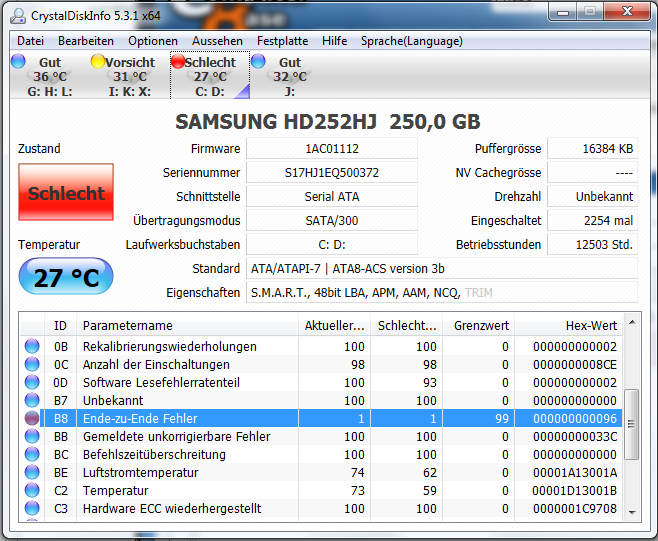Click the NV Cachegrösse value field

593,172
